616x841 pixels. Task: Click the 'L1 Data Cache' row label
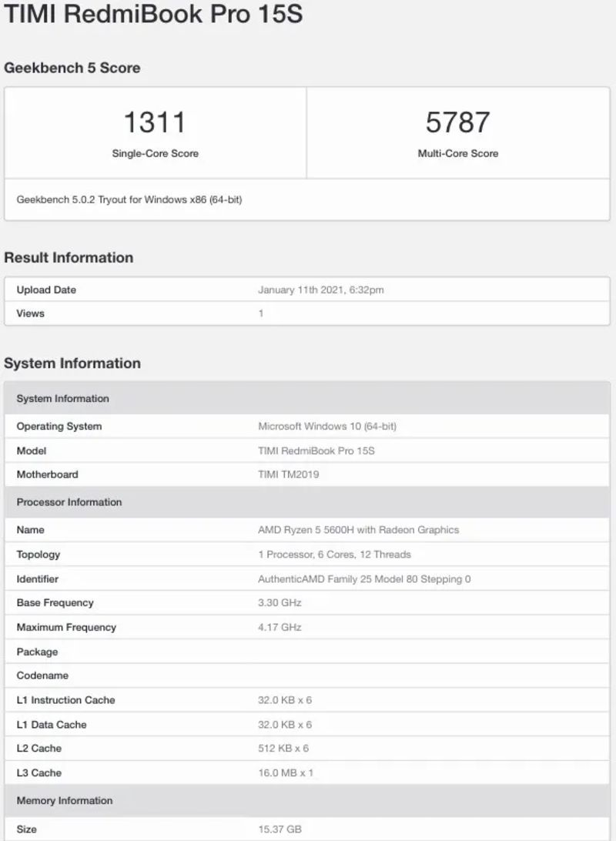point(52,725)
